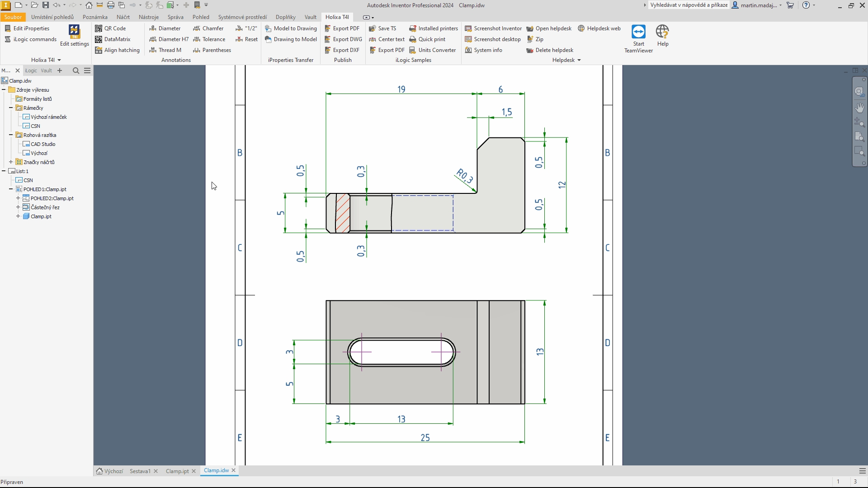868x488 pixels.
Task: Expand the Částečný řez node
Action: (18, 207)
